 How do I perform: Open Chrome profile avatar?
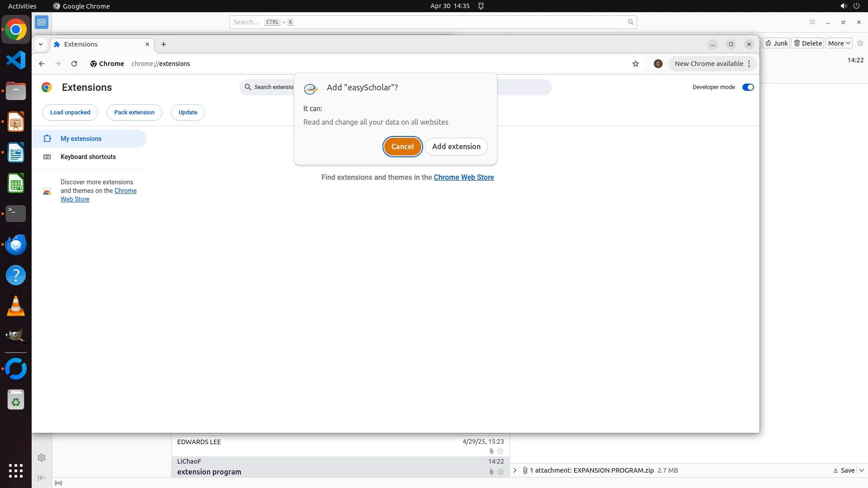tap(658, 64)
